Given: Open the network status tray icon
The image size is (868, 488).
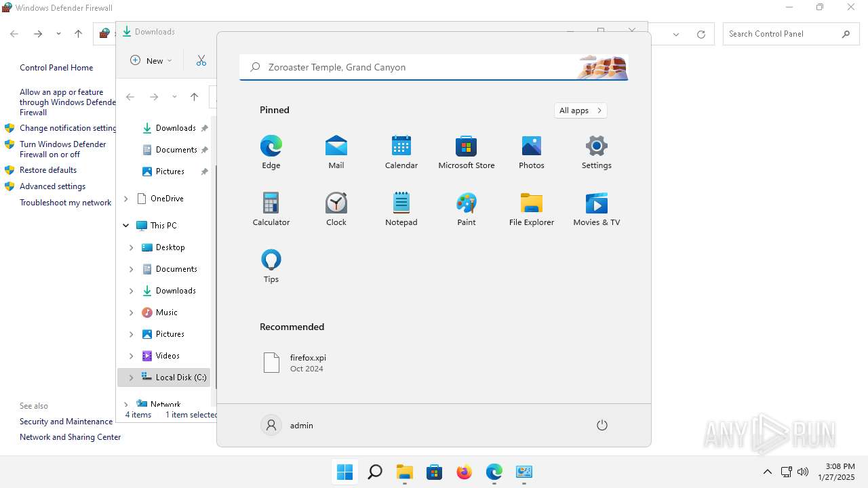Looking at the screenshot, I should 786,472.
